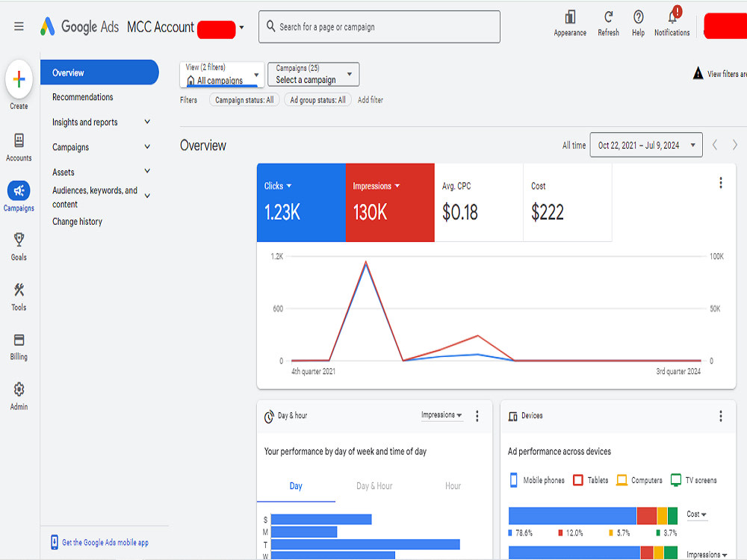This screenshot has height=560, width=747.
Task: Open the Select a campaign dropdown
Action: coord(314,74)
